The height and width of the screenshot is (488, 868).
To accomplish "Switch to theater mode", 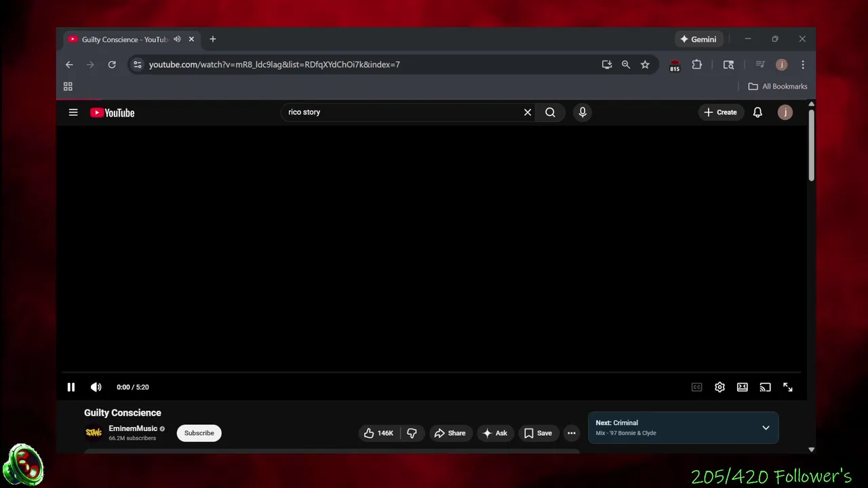I will tap(743, 387).
